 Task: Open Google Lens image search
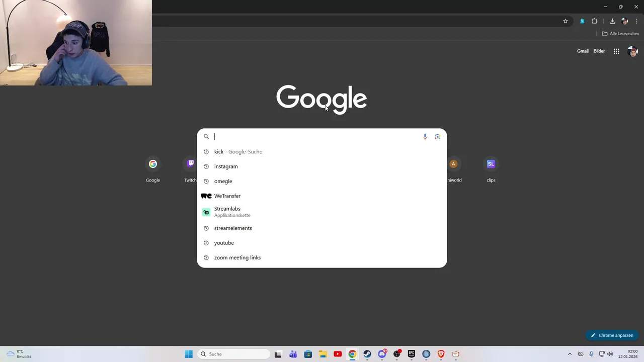point(437,136)
